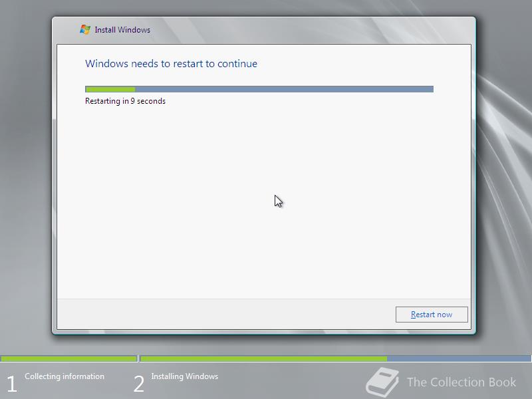Image resolution: width=532 pixels, height=399 pixels.
Task: Click the Collecting information step label
Action: [65, 376]
